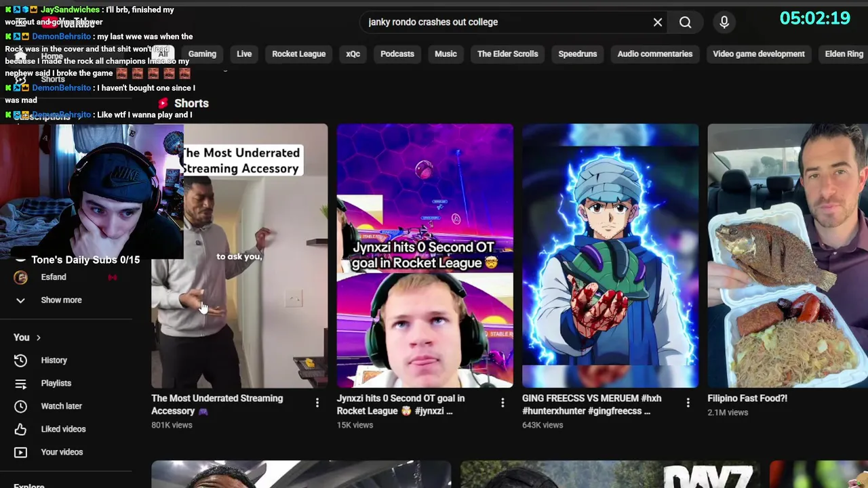Expand subscriptions with Show more chevron

20,300
